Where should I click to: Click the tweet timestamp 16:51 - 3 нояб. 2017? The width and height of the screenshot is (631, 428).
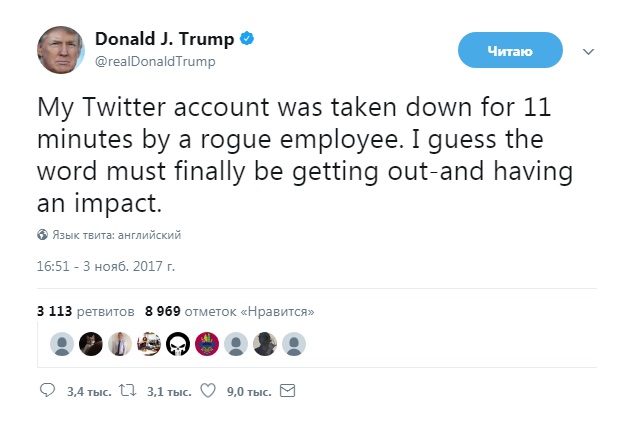(x=105, y=269)
